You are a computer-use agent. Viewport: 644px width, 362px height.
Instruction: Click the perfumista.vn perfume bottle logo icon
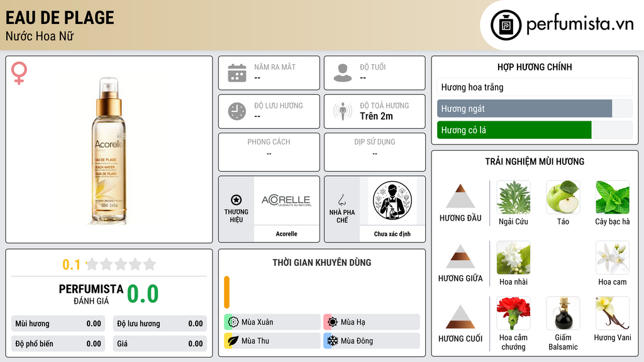click(x=506, y=25)
